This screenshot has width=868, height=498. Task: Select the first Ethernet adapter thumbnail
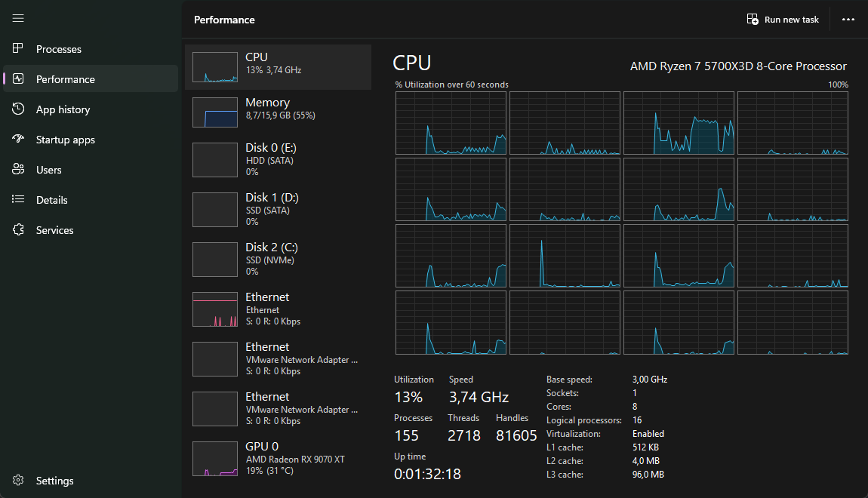click(215, 309)
